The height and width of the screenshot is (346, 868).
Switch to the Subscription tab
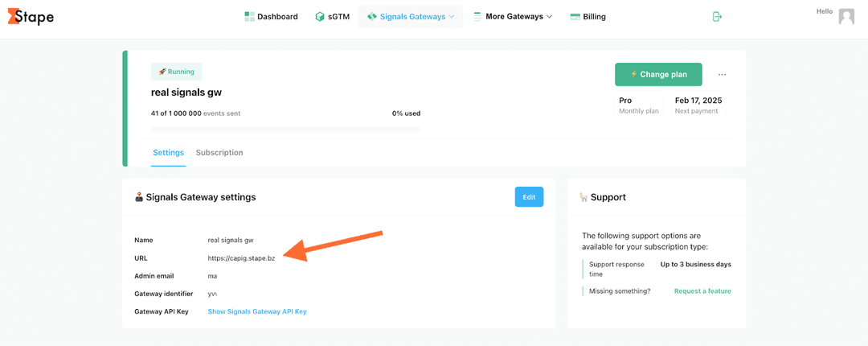click(219, 153)
